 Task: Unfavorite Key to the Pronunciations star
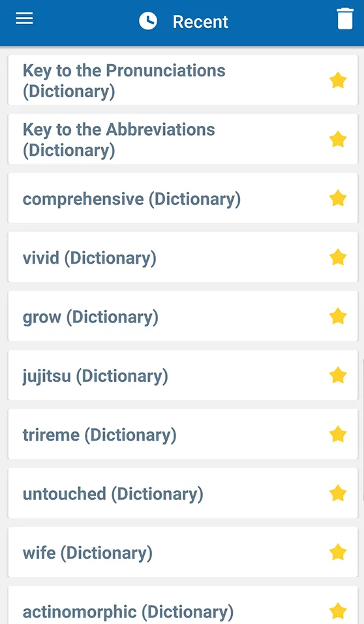(x=338, y=80)
